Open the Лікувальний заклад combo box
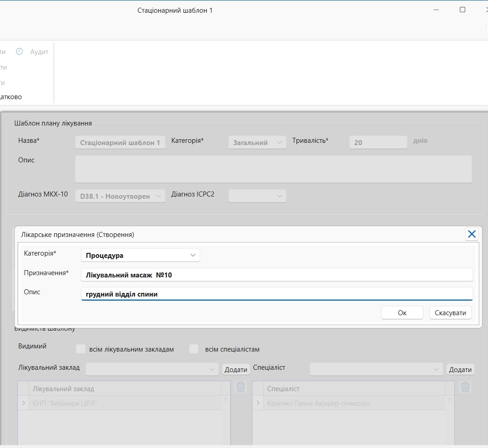This screenshot has height=448, width=488. (x=152, y=369)
